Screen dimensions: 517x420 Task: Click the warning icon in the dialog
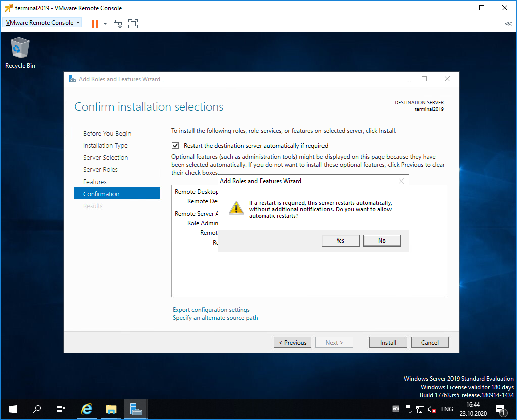tap(236, 208)
